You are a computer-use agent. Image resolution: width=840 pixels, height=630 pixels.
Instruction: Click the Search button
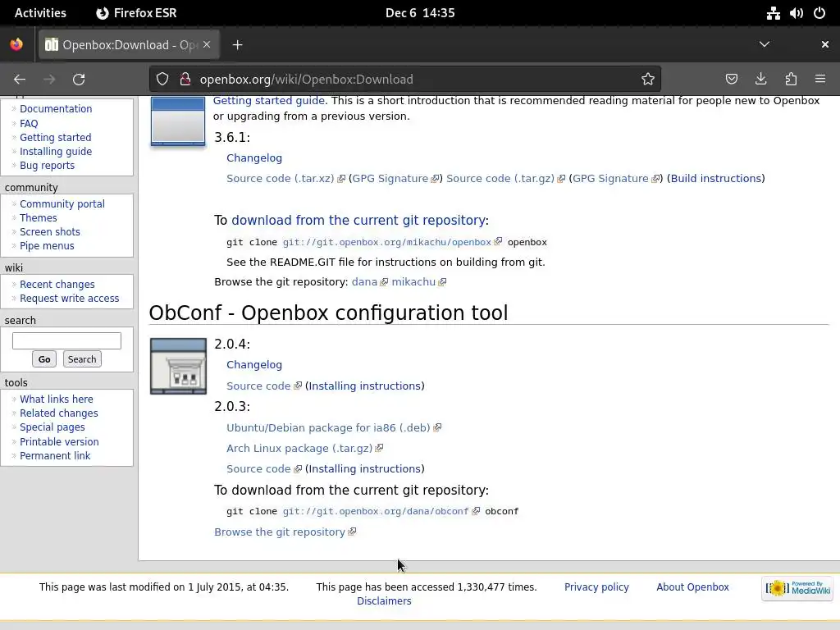[82, 359]
